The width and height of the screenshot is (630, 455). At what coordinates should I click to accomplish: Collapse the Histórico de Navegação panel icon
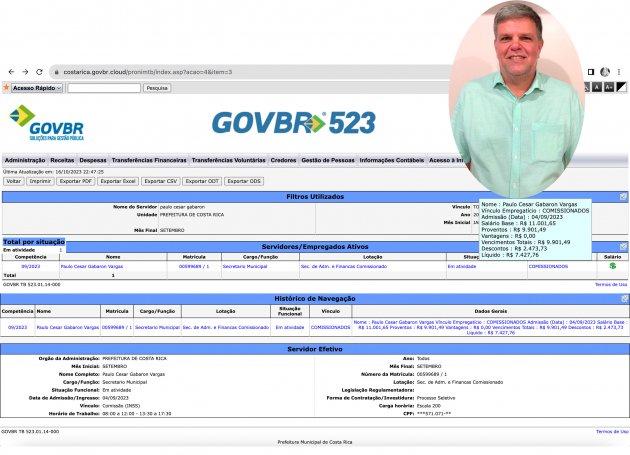coord(624,299)
